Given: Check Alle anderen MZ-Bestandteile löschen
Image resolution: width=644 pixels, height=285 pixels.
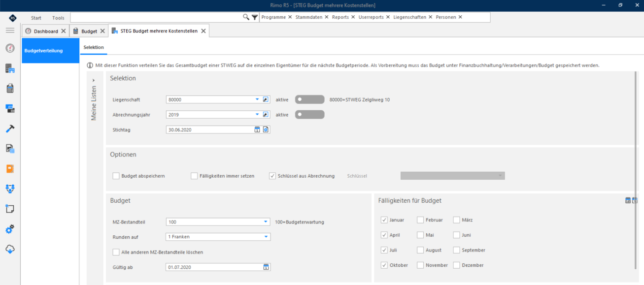Looking at the screenshot, I should [116, 252].
